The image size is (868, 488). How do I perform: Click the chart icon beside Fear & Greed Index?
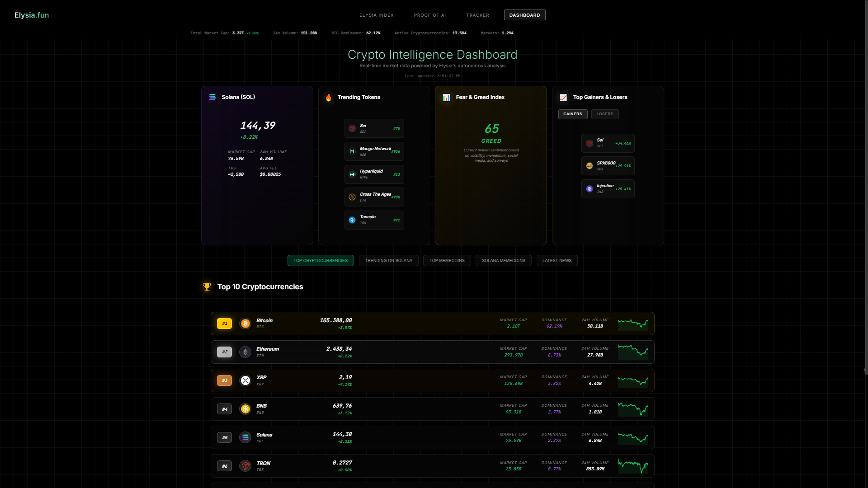pyautogui.click(x=446, y=98)
